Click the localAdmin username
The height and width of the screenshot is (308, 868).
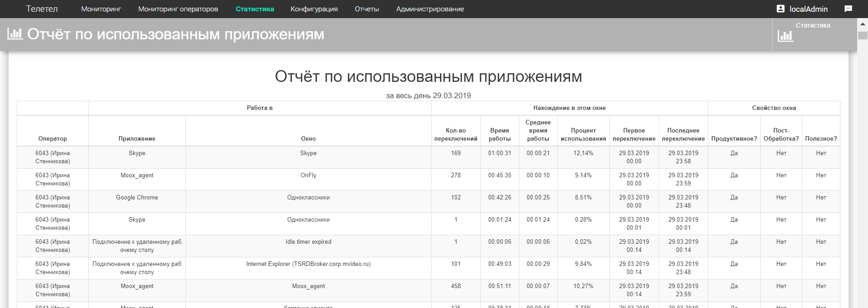tap(809, 9)
